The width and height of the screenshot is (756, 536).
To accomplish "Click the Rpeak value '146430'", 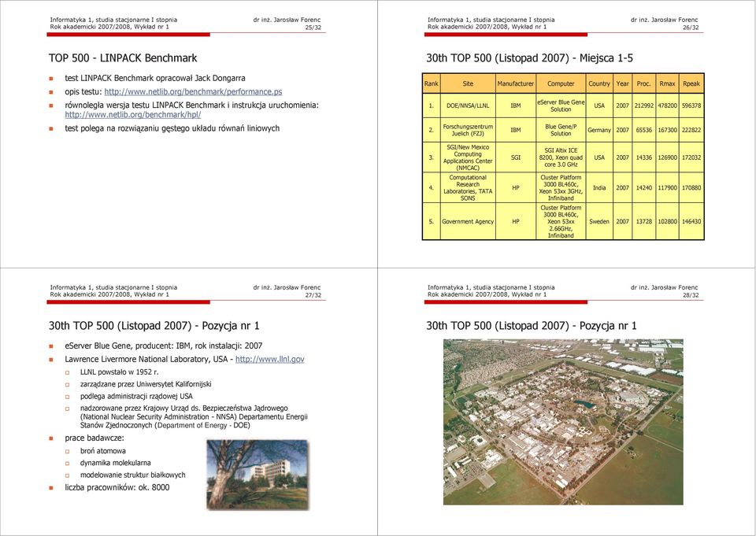I will 691,222.
